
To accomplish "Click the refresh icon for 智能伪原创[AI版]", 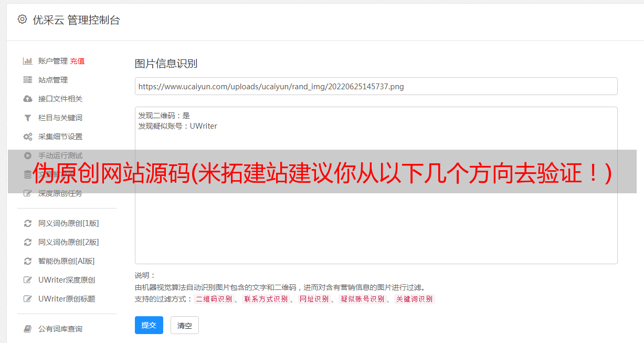I will click(x=28, y=261).
